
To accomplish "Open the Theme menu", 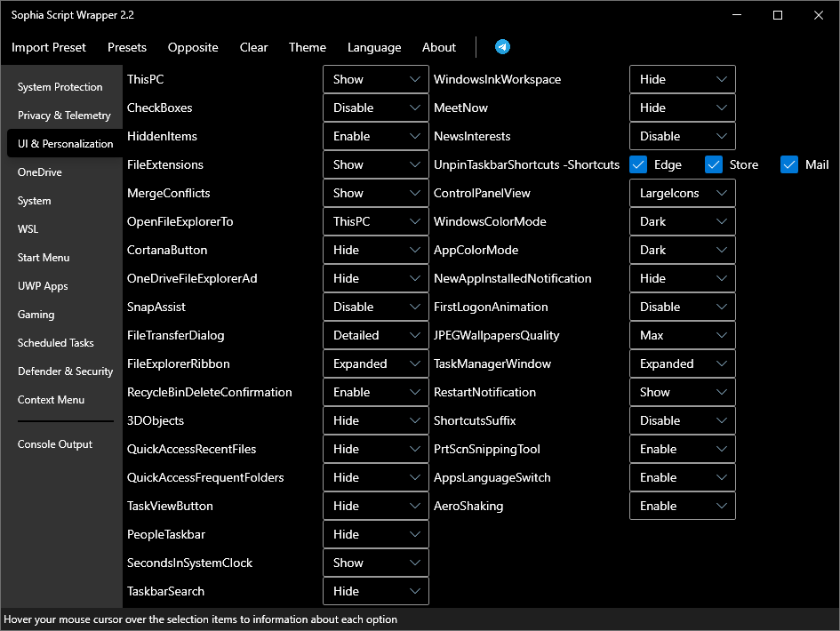I will coord(308,47).
